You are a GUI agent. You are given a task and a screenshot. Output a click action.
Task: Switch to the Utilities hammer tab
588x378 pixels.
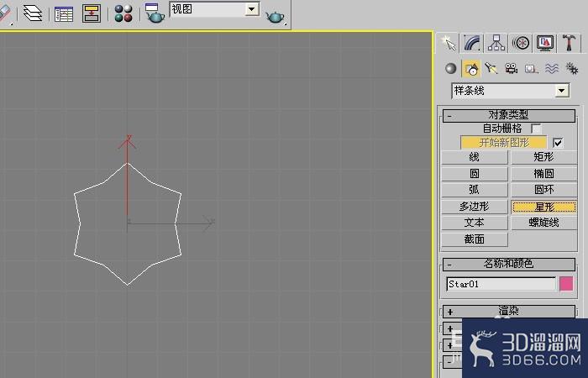point(569,43)
